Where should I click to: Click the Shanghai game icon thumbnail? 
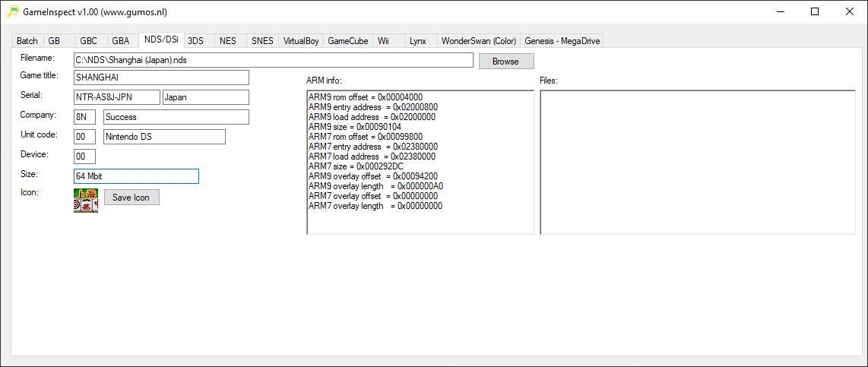[85, 200]
